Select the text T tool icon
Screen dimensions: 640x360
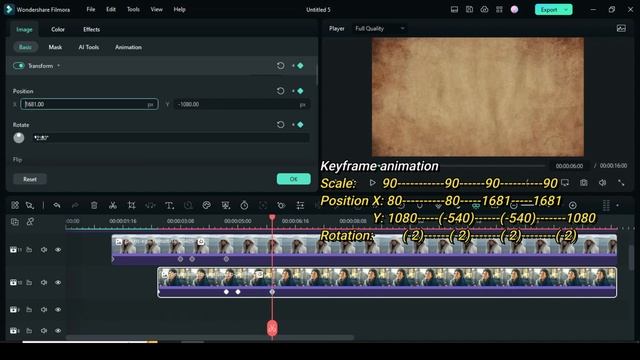coord(169,205)
